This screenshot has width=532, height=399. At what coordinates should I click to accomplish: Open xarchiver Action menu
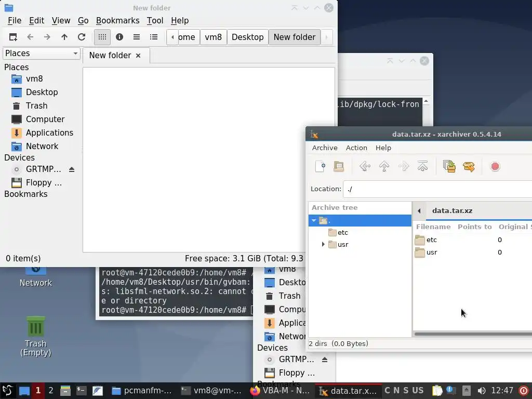click(356, 148)
